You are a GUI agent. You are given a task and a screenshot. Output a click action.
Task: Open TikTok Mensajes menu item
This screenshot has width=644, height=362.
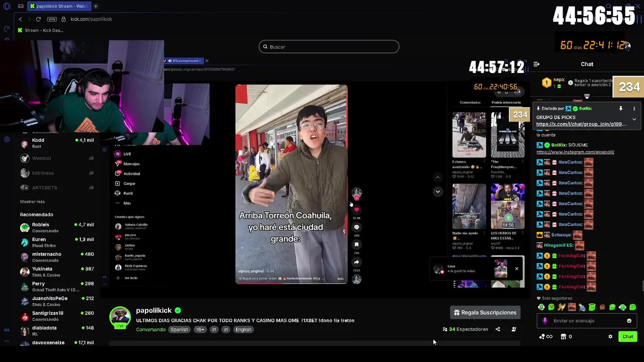[128, 164]
